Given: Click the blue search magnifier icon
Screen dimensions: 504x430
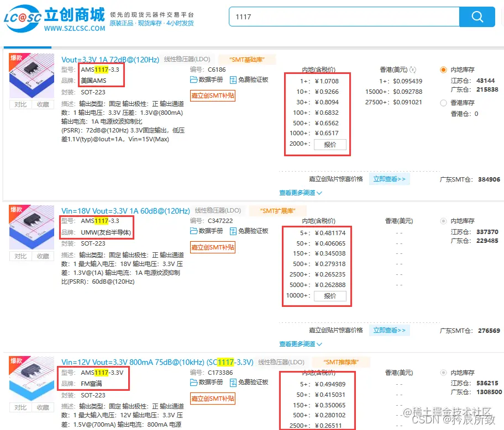Looking at the screenshot, I should tap(476, 17).
